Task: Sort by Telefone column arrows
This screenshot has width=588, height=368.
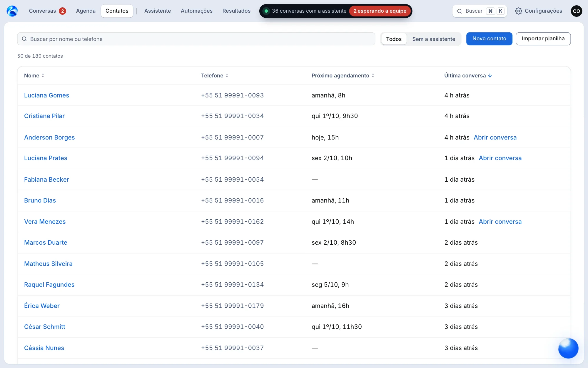Action: (x=227, y=75)
